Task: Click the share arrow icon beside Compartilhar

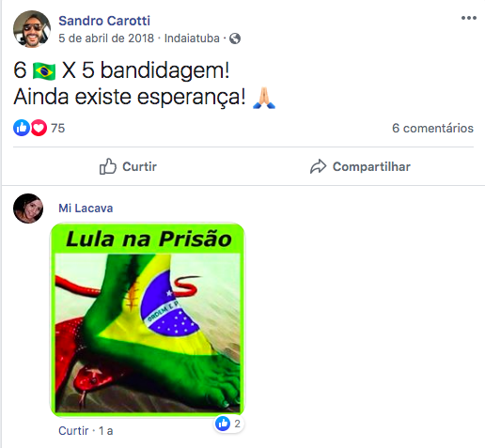Action: [x=318, y=166]
